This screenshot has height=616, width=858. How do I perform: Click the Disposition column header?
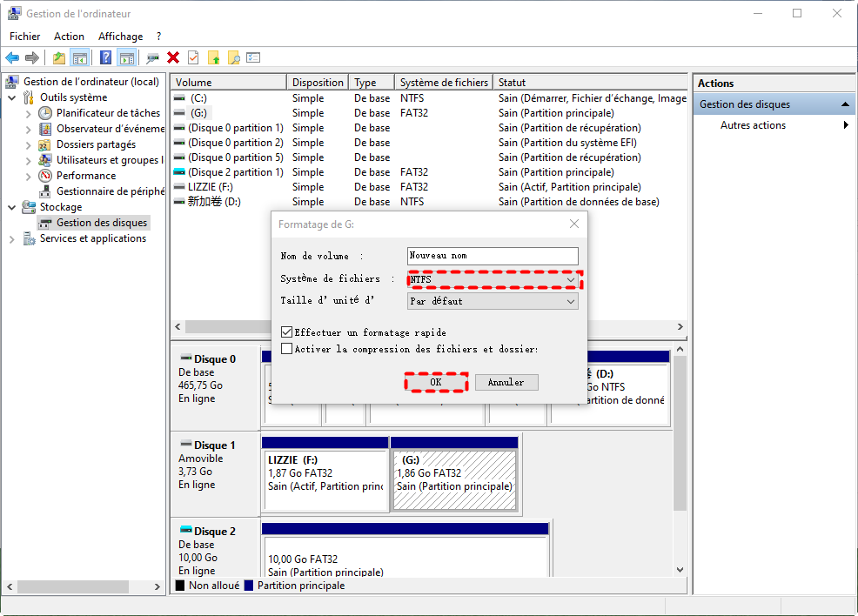[x=318, y=82]
